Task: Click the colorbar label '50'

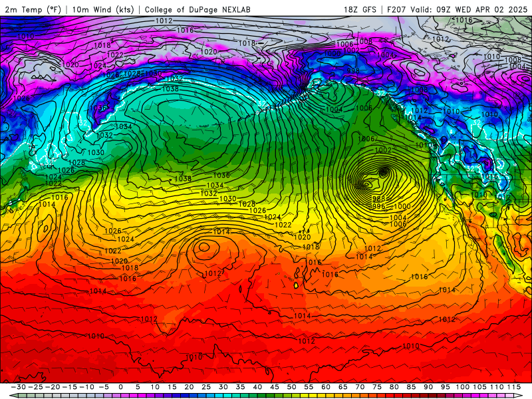Action: click(x=291, y=387)
